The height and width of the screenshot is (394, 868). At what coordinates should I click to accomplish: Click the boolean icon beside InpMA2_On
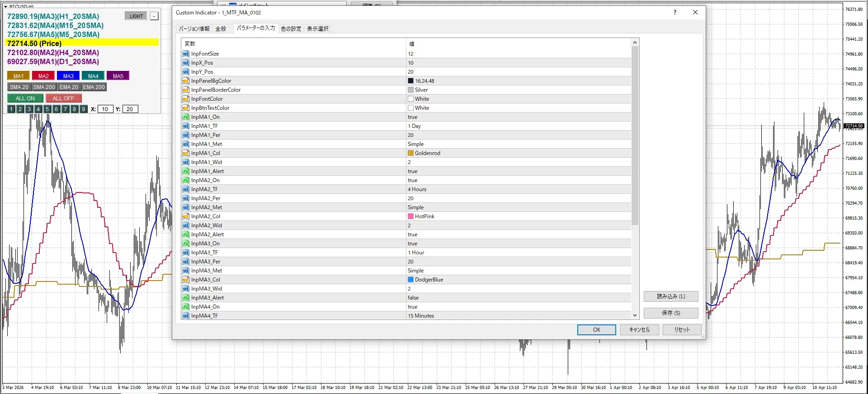tap(185, 180)
